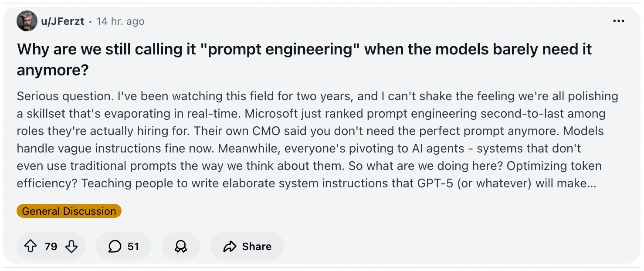Click the speech bubble comments icon
Viewport: 644px width, 271px height.
tap(115, 247)
